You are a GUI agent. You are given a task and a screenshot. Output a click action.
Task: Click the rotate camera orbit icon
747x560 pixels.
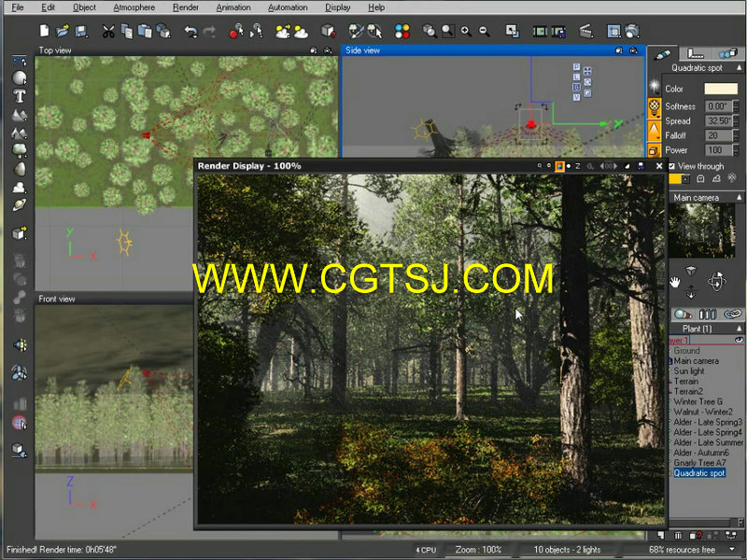[x=716, y=282]
